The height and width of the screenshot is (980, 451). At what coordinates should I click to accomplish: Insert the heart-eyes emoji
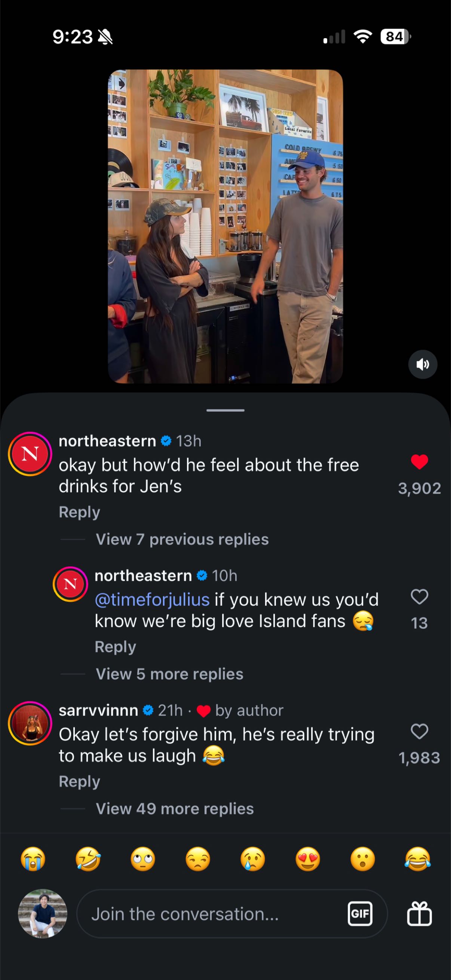308,860
